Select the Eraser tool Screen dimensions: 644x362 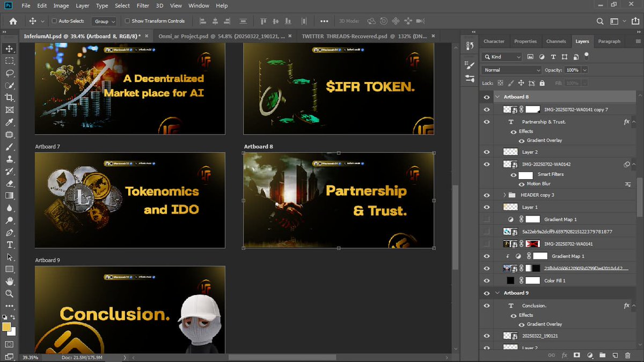(x=9, y=183)
